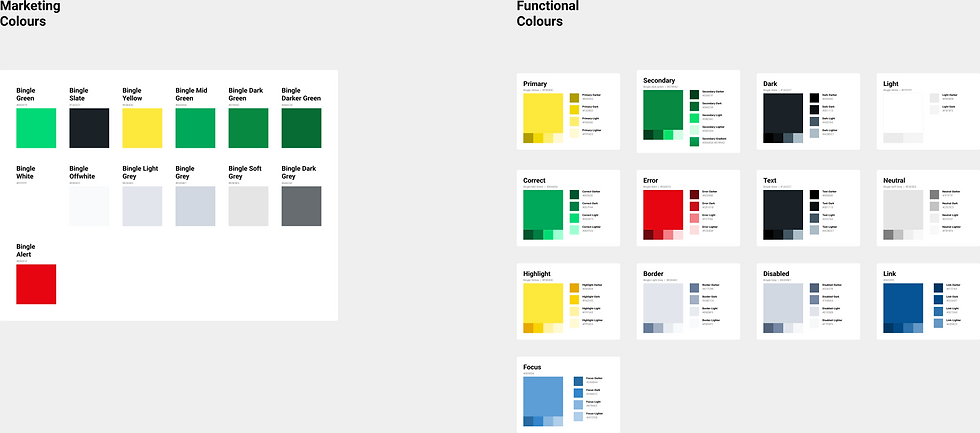980x433 pixels.
Task: Pick the large blue Link swatch
Action: [x=903, y=303]
